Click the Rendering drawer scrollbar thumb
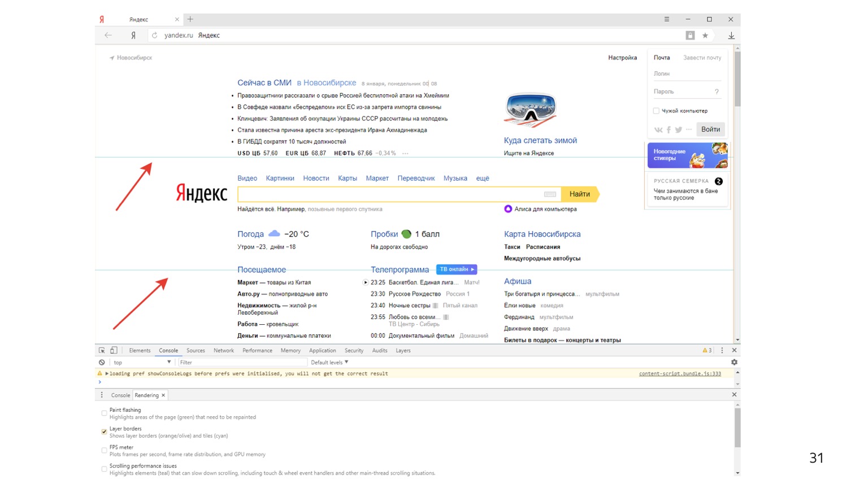This screenshot has width=868, height=488. pyautogui.click(x=737, y=427)
